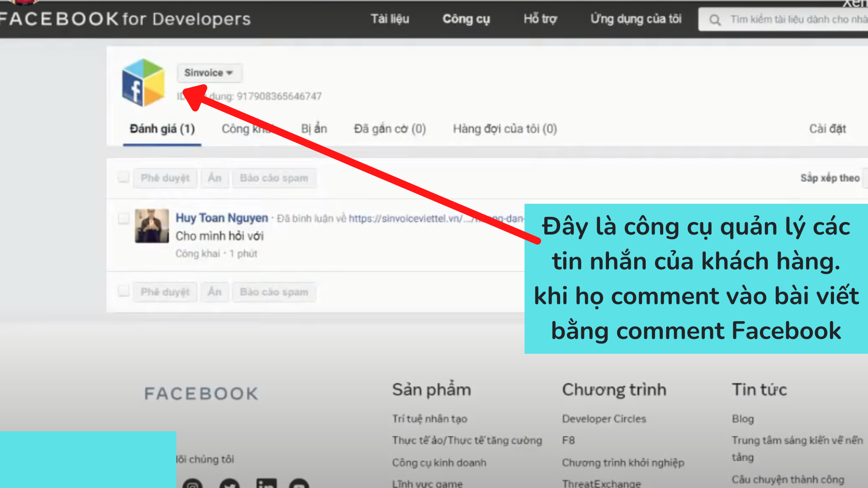Screen dimensions: 868x488
Task: Tick the checkbox beside Huy Toan Nguyen comment
Action: click(x=123, y=219)
